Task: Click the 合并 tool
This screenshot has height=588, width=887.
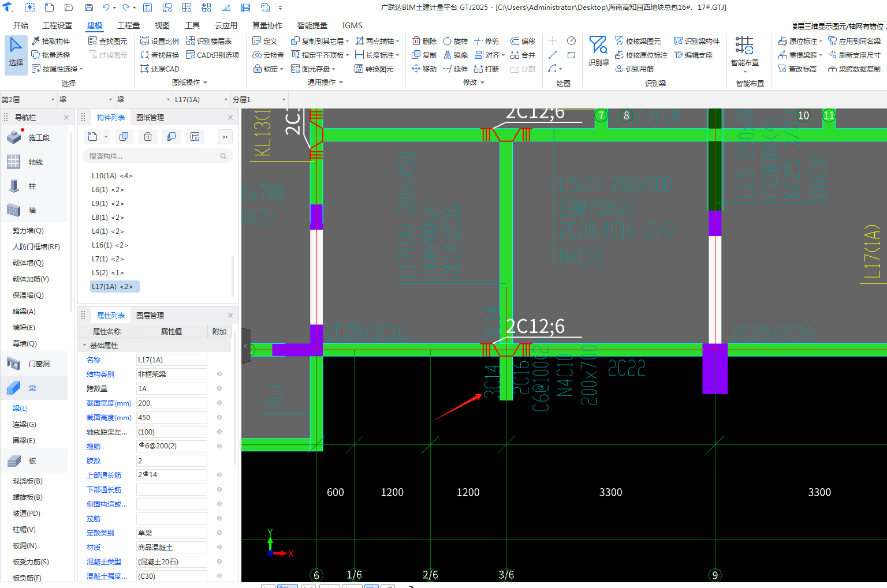Action: tap(523, 55)
